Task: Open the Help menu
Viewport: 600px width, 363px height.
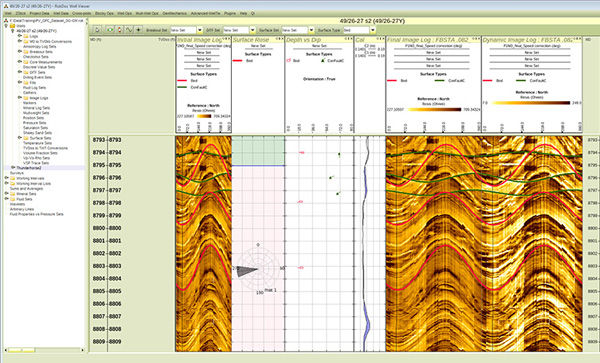Action: coord(243,13)
